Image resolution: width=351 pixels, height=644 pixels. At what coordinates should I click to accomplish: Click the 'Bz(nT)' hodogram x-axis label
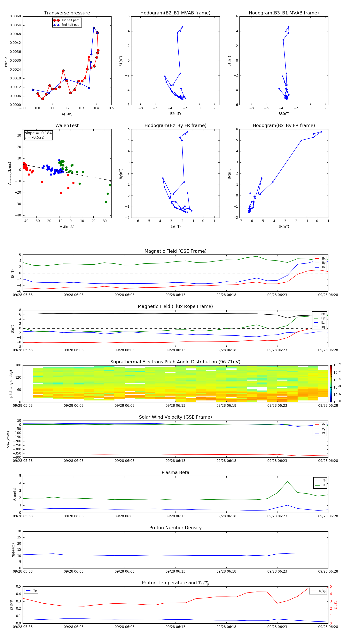click(x=175, y=227)
